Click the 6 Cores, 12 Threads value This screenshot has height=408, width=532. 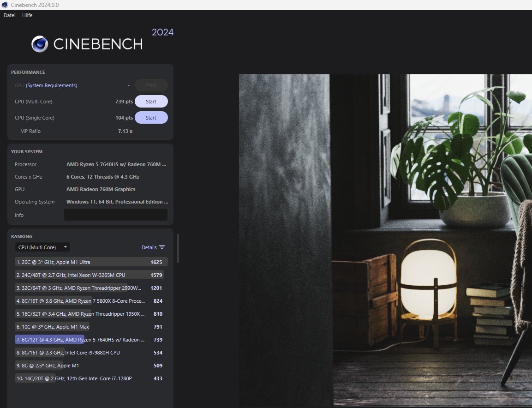tap(103, 177)
